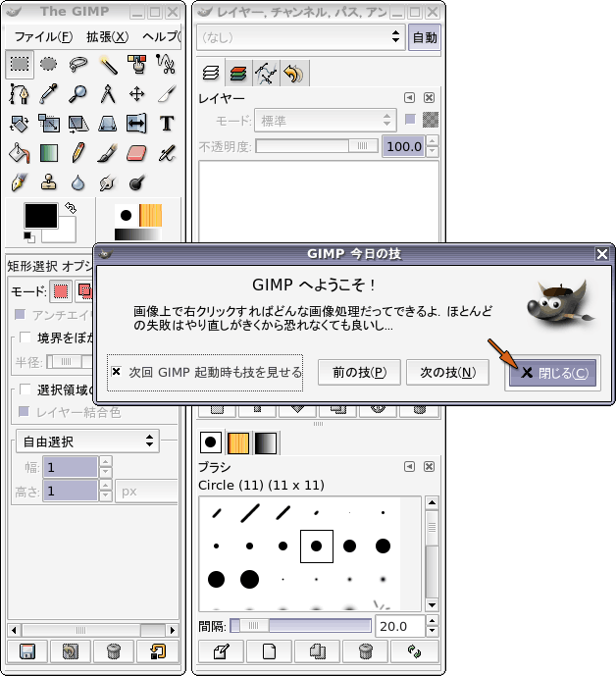Select the Zoom magnifier tool
Viewport: 616px width, 676px height.
(78, 94)
